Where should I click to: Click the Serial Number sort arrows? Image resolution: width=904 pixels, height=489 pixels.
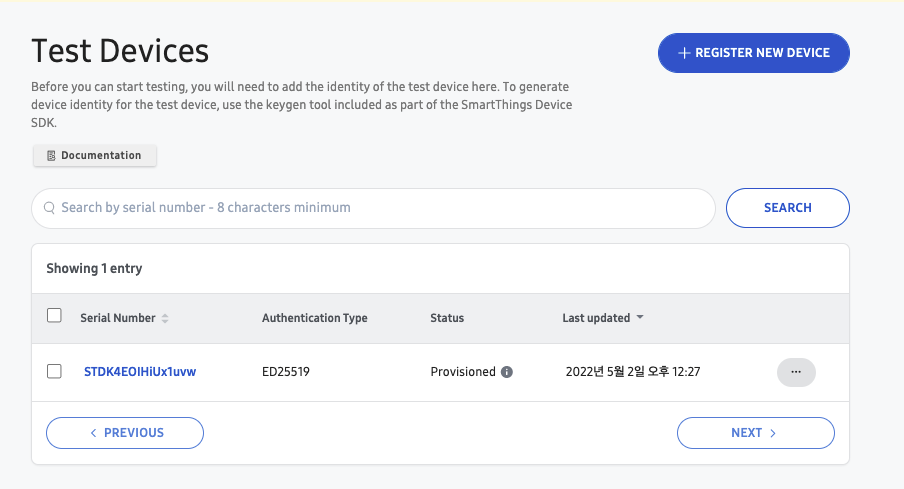pos(165,318)
